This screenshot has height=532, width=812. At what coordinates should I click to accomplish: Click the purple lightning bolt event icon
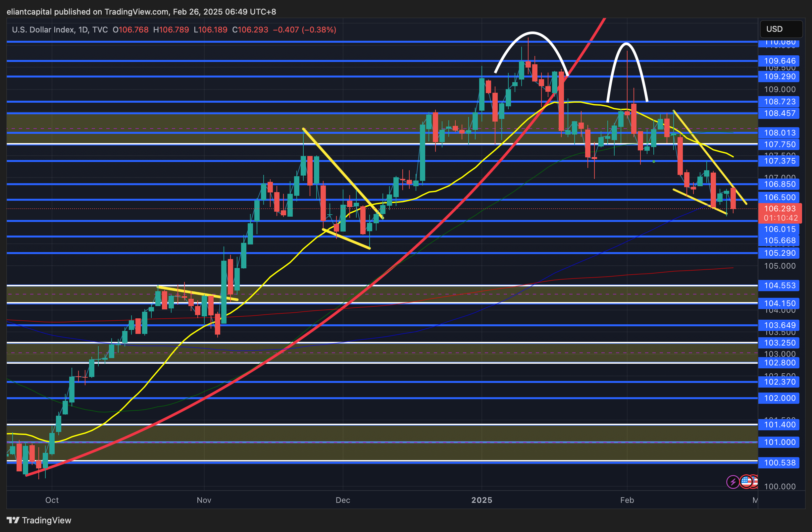tap(733, 482)
